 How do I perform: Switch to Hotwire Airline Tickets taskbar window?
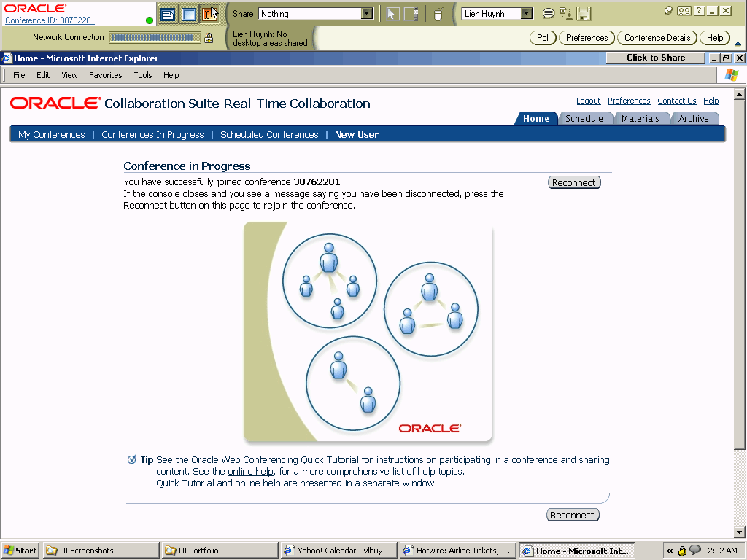[x=458, y=551]
